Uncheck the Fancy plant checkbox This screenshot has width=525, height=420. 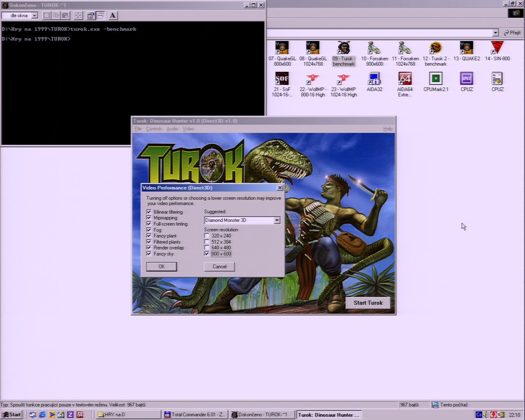click(x=149, y=236)
